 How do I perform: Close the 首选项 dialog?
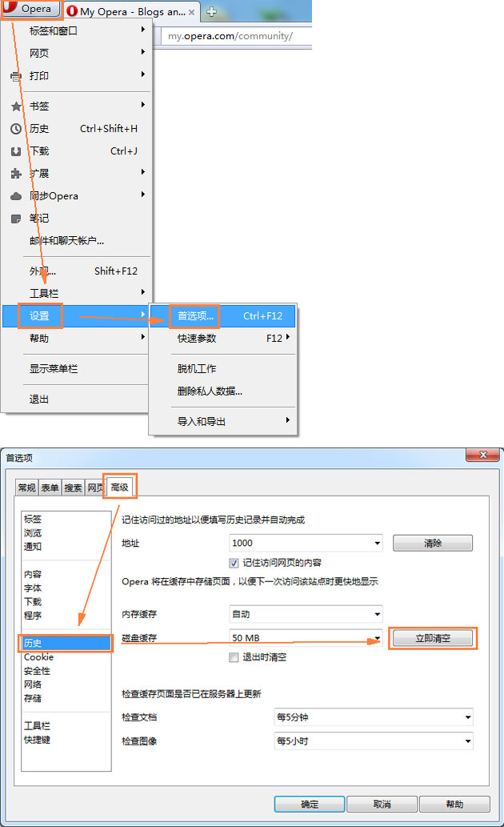click(483, 455)
